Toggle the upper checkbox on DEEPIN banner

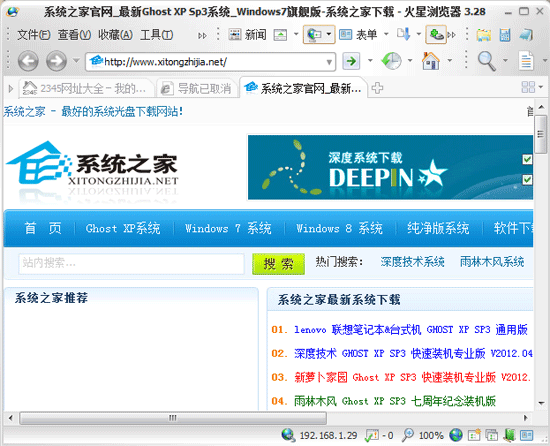(527, 160)
